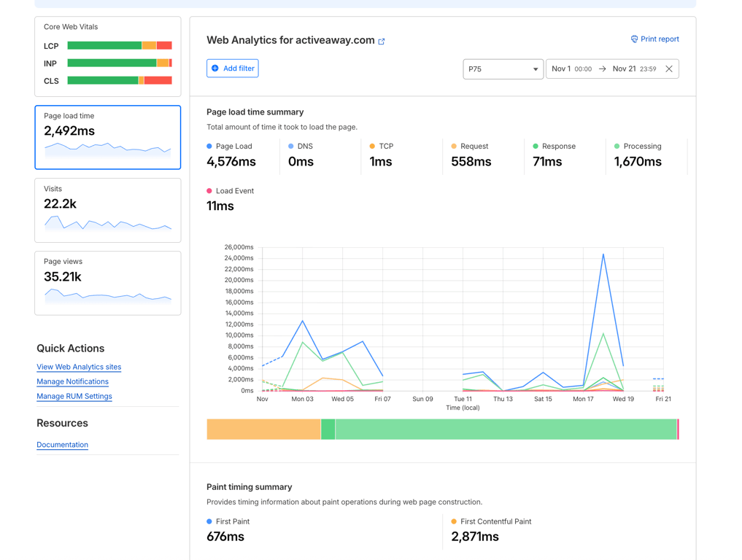The image size is (742, 560).
Task: Select the Page load time card
Action: 108,137
